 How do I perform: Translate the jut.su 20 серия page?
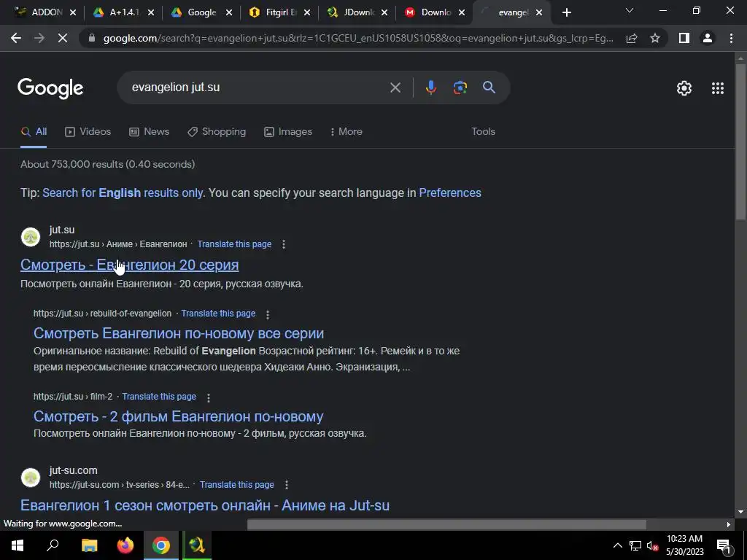pos(234,244)
